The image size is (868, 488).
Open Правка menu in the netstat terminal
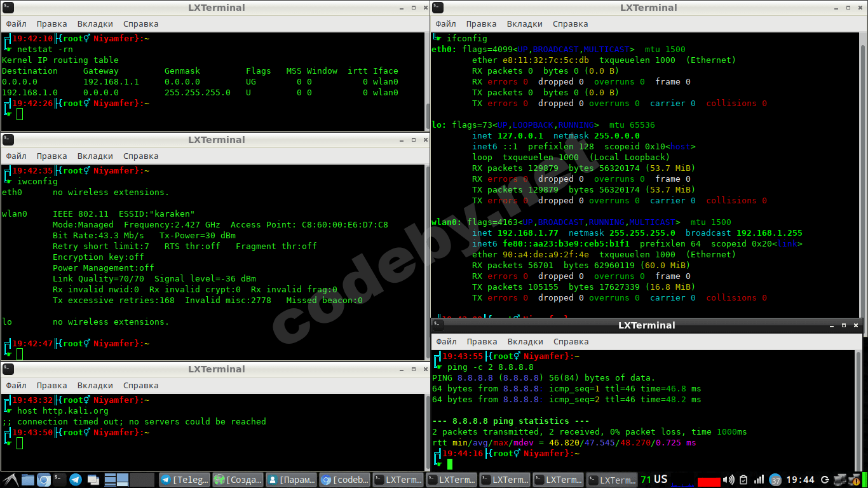51,24
